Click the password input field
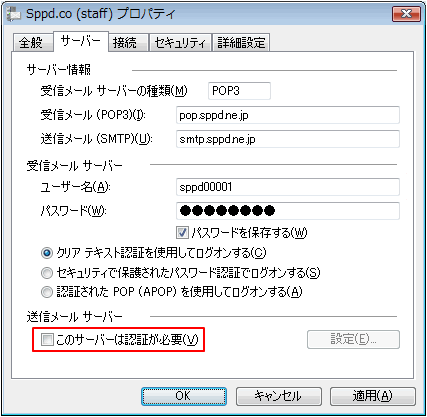This screenshot has height=417, width=427. click(288, 211)
